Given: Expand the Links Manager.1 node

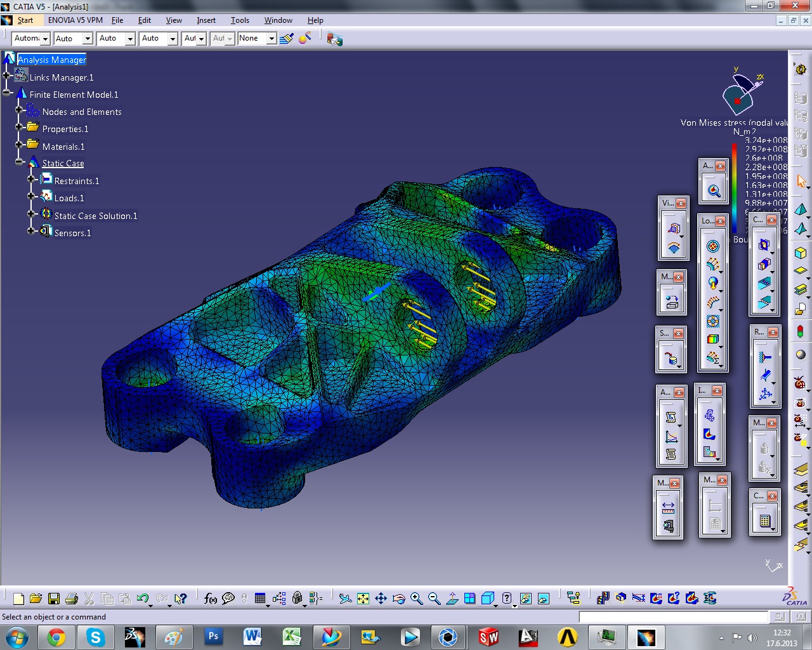Looking at the screenshot, I should pos(6,76).
